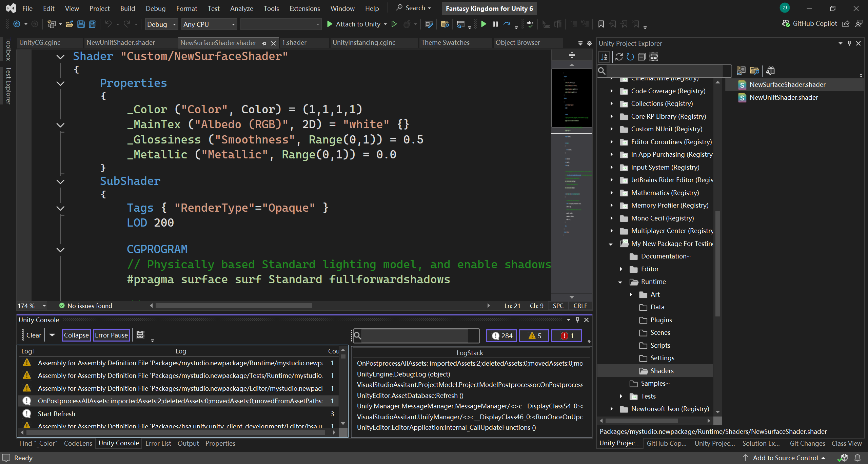Image resolution: width=868 pixels, height=464 pixels.
Task: Open the Debug configuration dropdown
Action: [161, 24]
